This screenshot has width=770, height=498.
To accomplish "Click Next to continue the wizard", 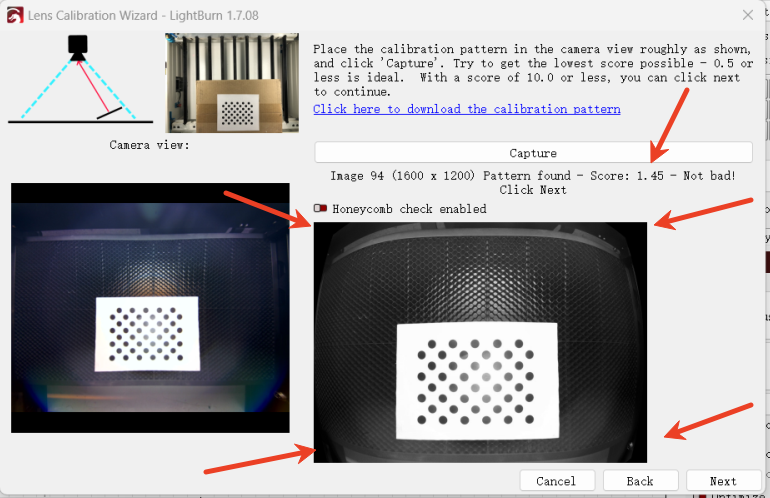I will (723, 481).
